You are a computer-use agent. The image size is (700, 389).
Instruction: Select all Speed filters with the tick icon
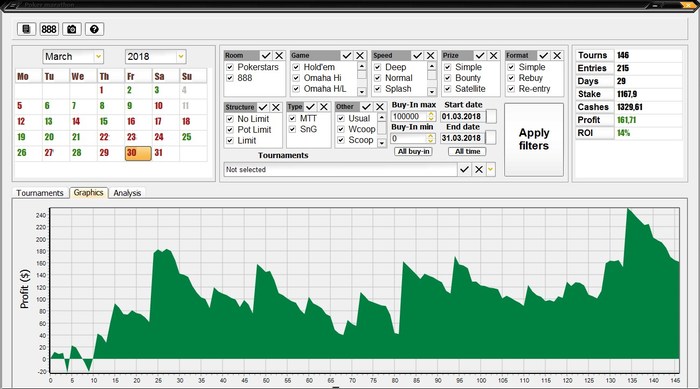tap(417, 55)
